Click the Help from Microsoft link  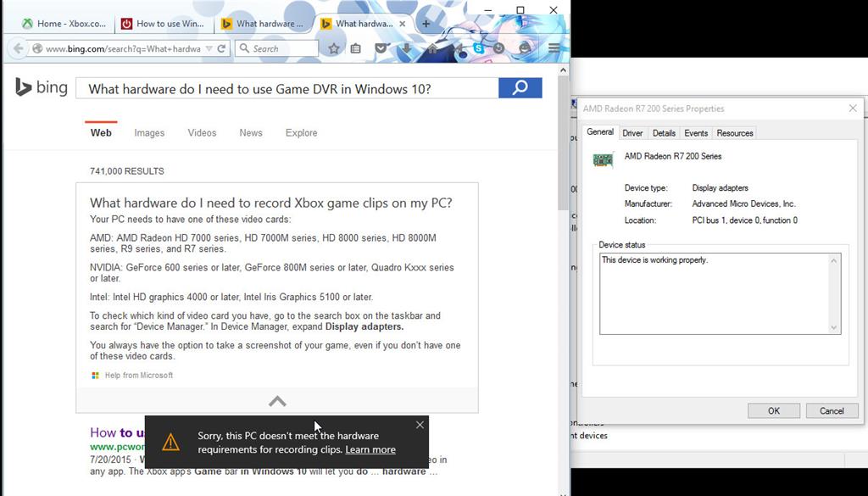coord(139,376)
